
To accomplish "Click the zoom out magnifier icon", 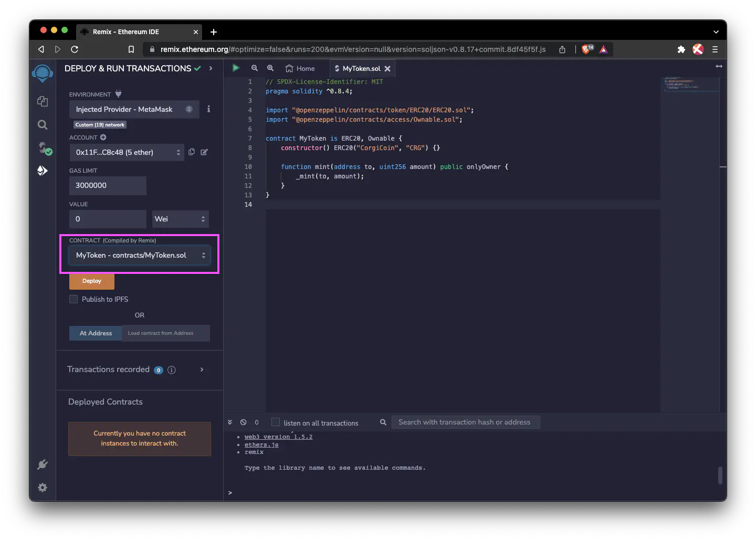I will (x=255, y=68).
